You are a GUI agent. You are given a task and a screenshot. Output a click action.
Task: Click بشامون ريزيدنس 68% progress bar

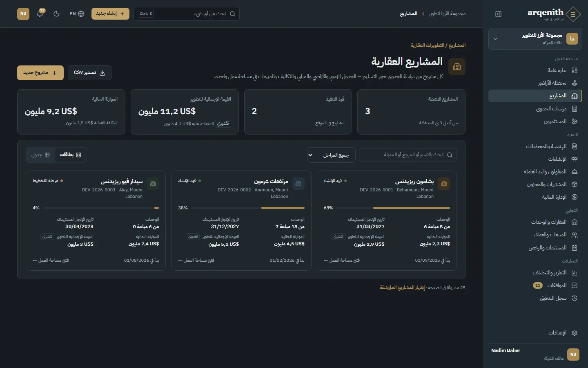pyautogui.click(x=394, y=208)
